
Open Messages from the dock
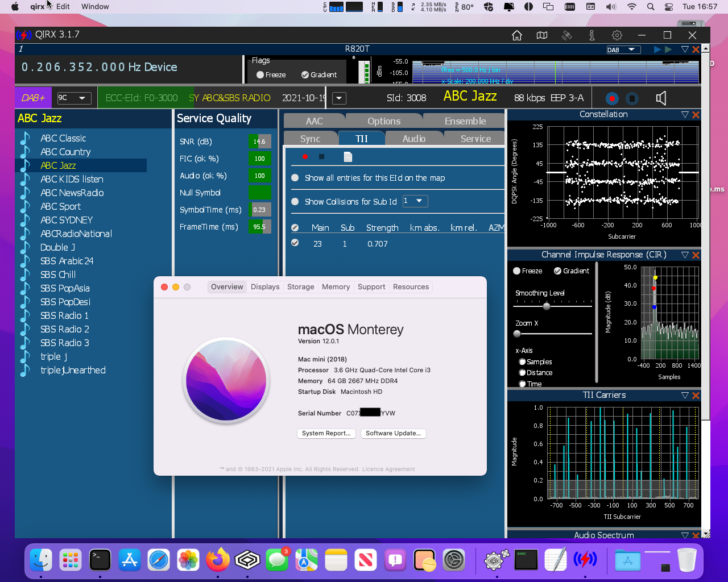pos(277,560)
